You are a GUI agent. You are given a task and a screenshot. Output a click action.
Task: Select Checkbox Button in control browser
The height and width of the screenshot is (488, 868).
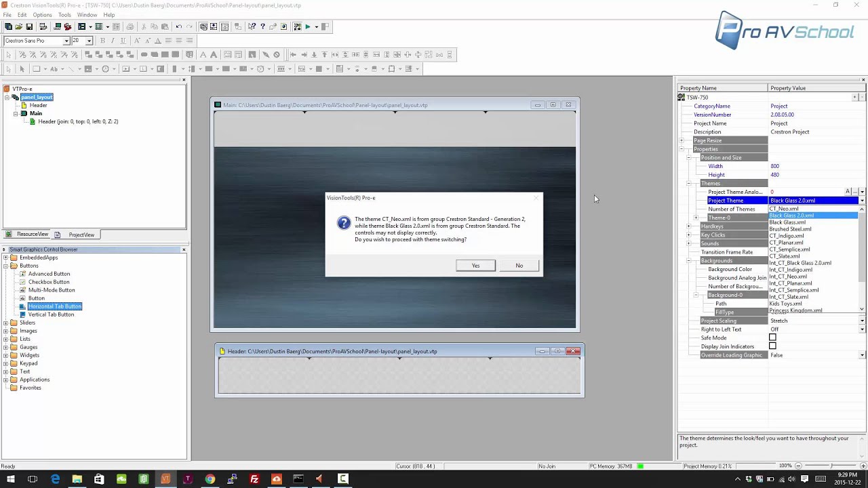coord(49,282)
